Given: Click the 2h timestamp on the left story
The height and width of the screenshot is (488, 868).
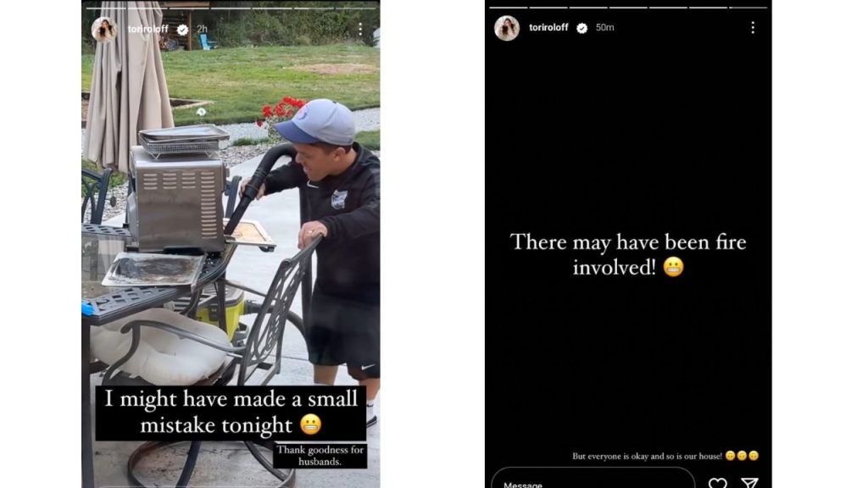Looking at the screenshot, I should pyautogui.click(x=202, y=29).
